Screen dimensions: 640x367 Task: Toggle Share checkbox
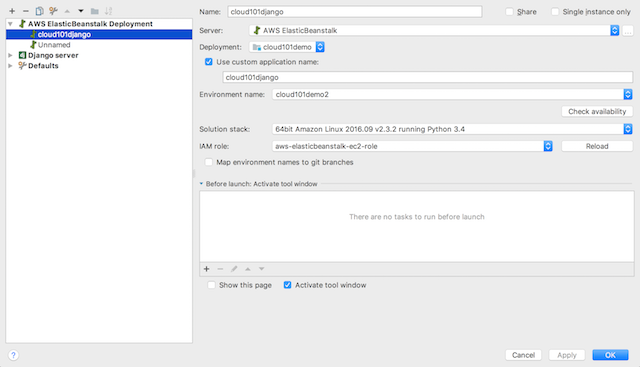pyautogui.click(x=509, y=12)
